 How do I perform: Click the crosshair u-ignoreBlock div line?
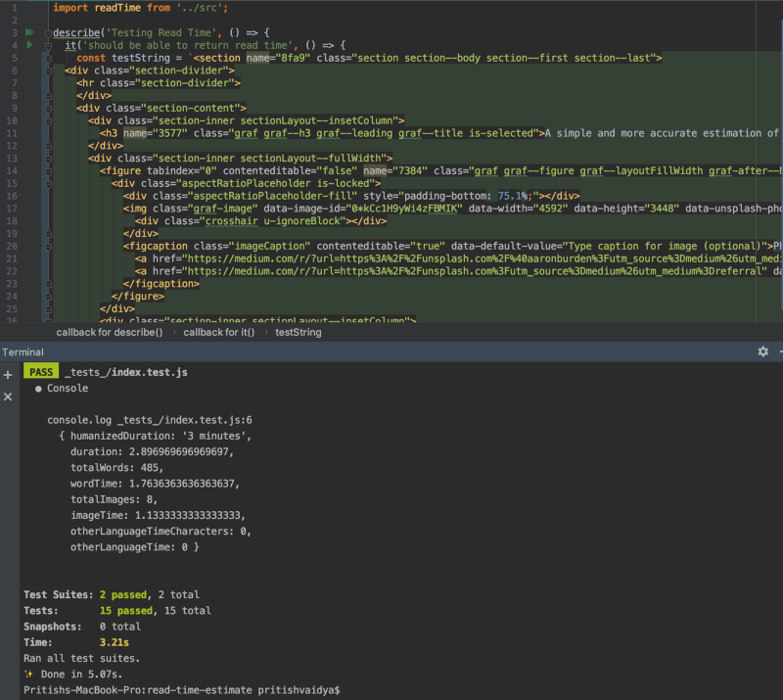[260, 221]
